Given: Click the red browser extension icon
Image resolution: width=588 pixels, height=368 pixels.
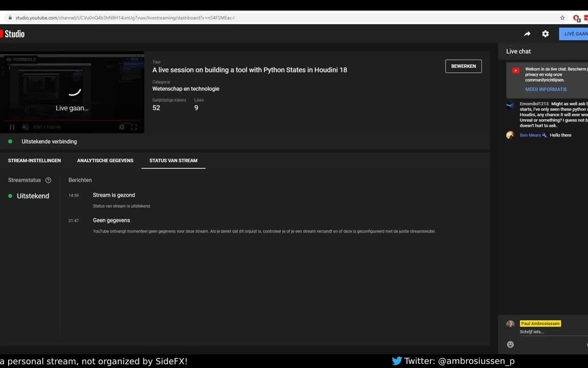Looking at the screenshot, I should pos(576,18).
